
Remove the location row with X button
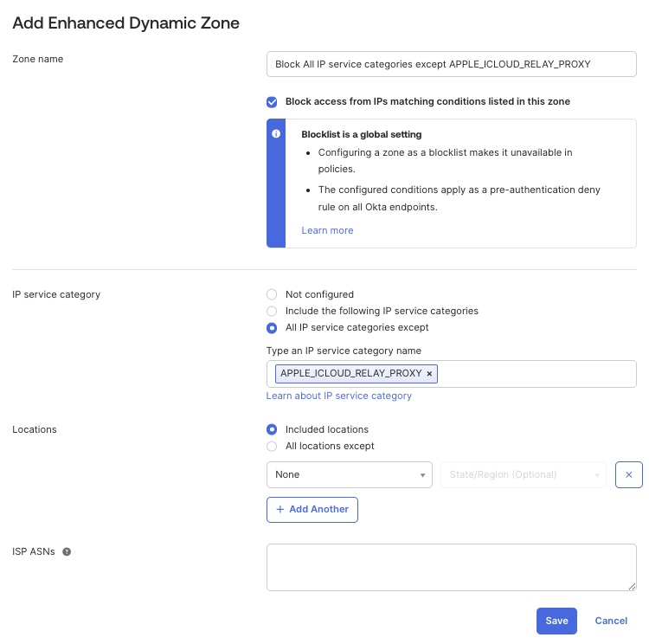[x=628, y=474]
